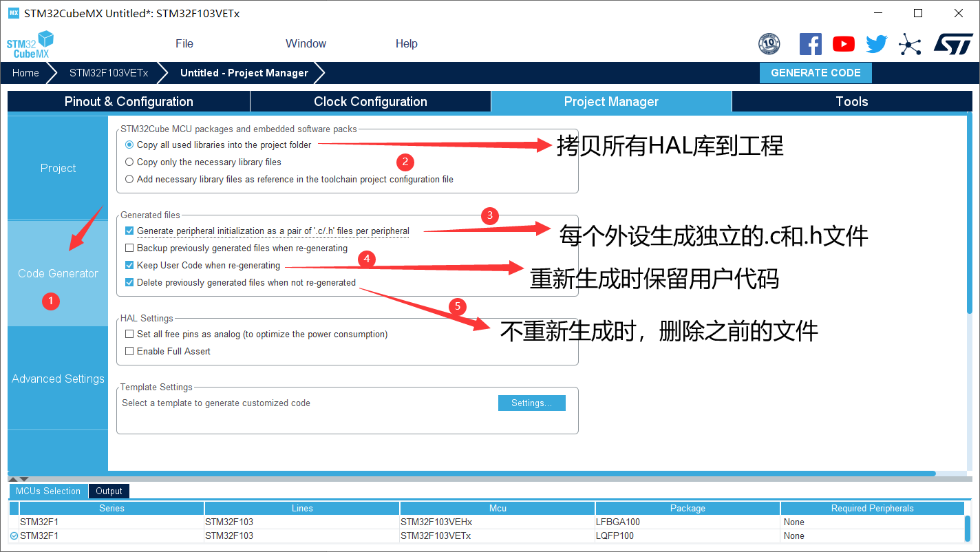Open the File menu
The height and width of the screenshot is (552, 980).
[184, 43]
